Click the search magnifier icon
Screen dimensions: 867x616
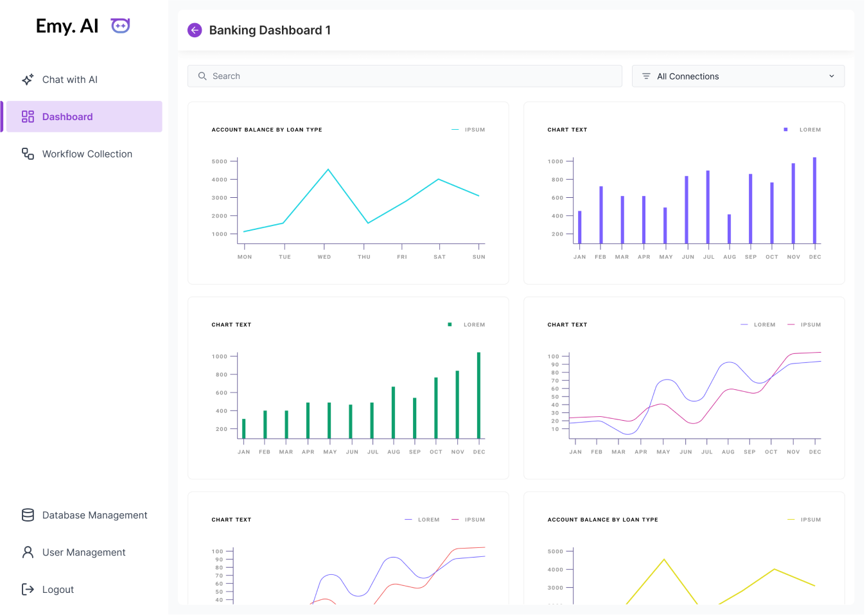pyautogui.click(x=202, y=76)
